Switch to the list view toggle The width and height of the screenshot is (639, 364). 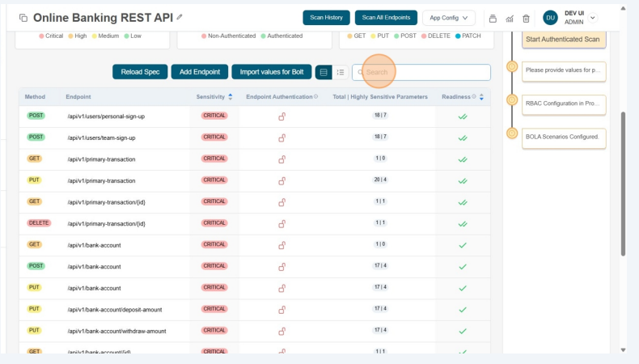341,72
